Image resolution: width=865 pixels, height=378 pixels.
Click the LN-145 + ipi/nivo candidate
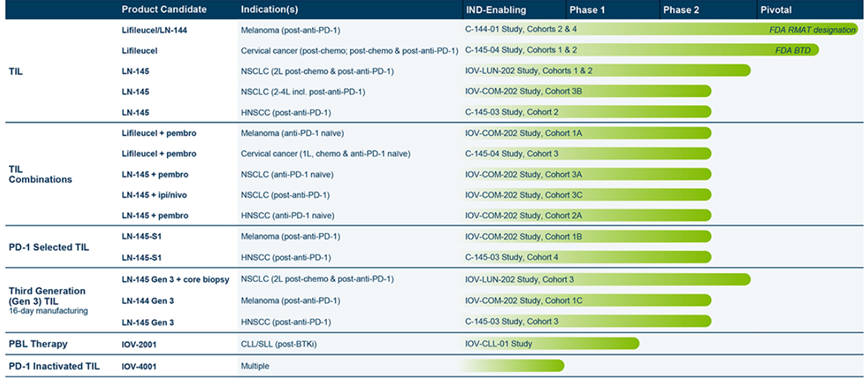(x=152, y=195)
